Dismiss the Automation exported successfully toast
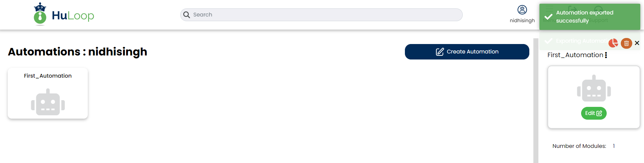The height and width of the screenshot is (163, 644). 590,17
